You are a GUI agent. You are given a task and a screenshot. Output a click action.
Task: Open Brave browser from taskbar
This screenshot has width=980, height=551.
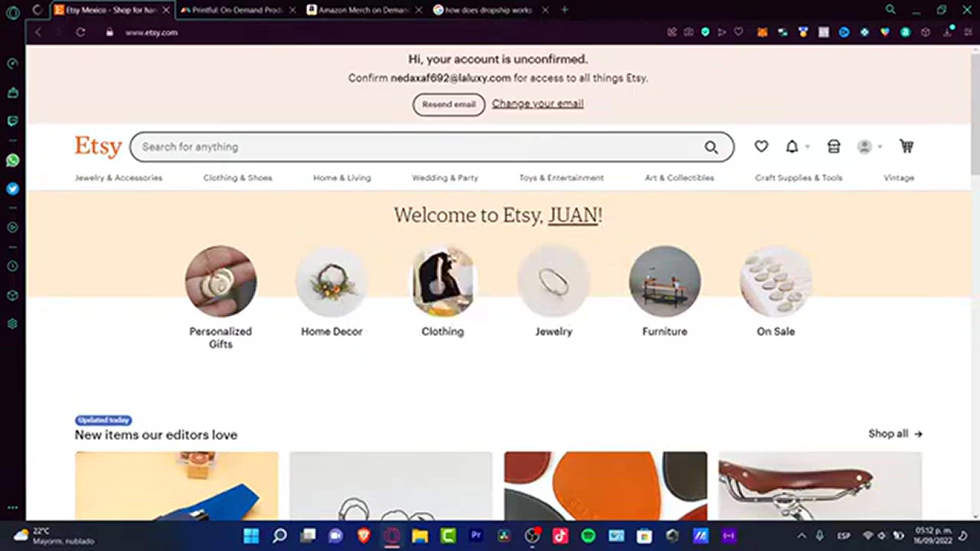[363, 536]
